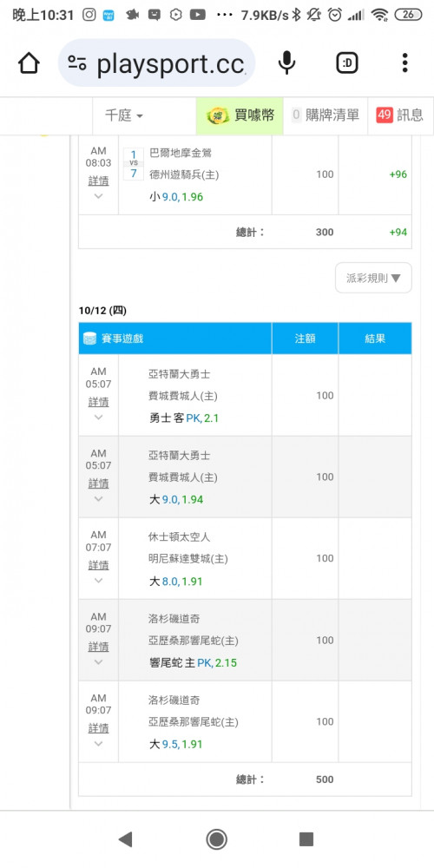
Task: Tap the browser home icon
Action: (x=29, y=63)
